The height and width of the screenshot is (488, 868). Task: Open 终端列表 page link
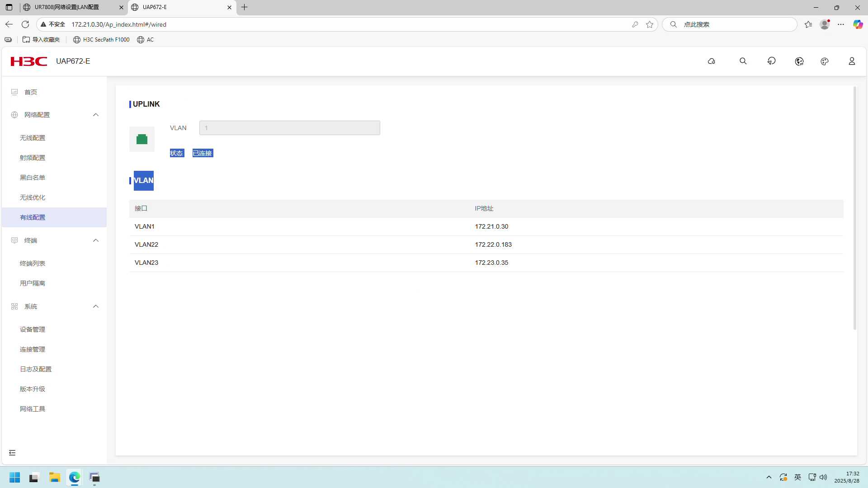pyautogui.click(x=33, y=263)
